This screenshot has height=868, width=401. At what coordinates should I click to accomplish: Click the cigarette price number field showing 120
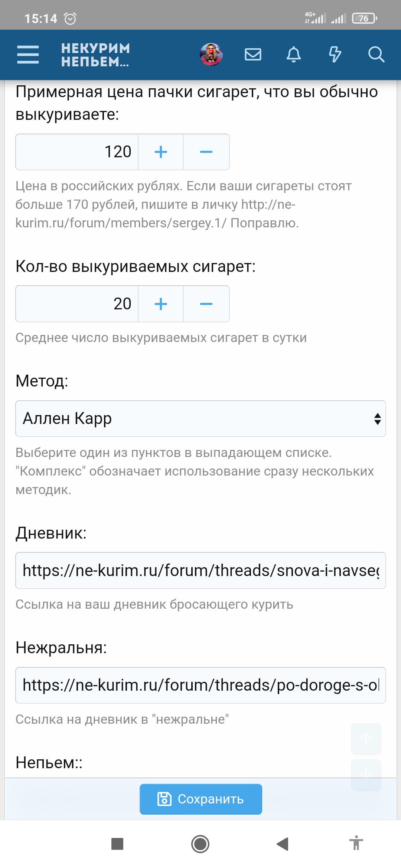click(77, 152)
